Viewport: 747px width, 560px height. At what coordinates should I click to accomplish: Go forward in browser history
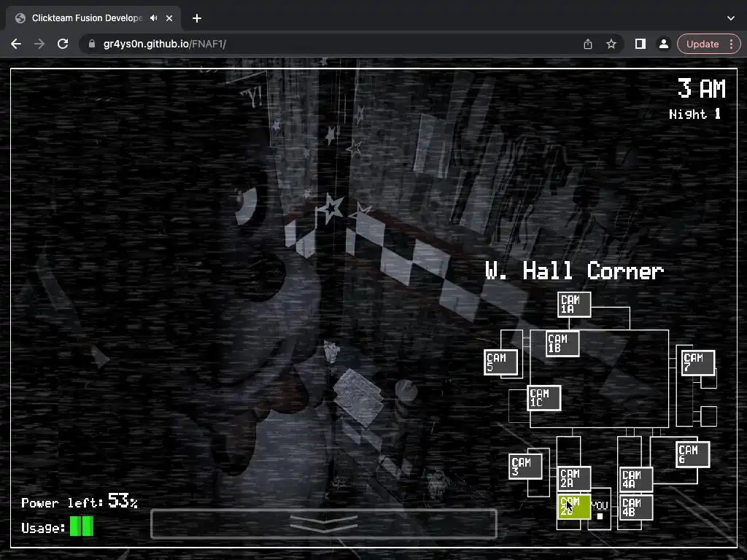[x=39, y=44]
